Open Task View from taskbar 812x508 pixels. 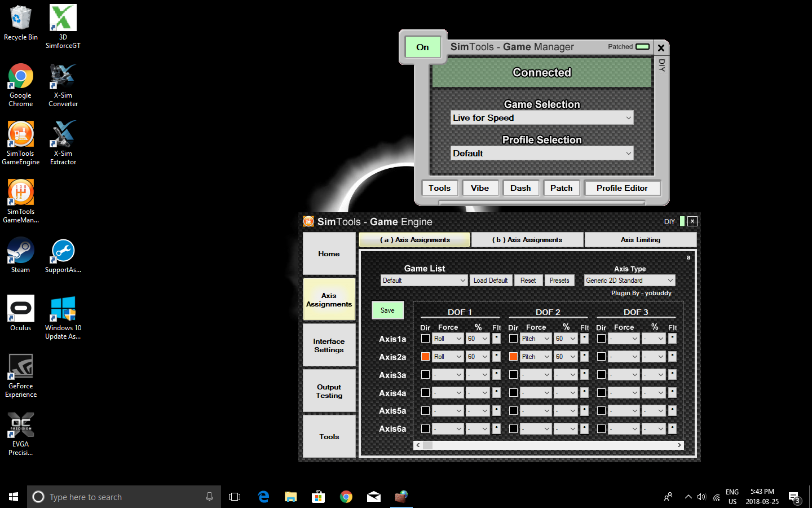235,497
